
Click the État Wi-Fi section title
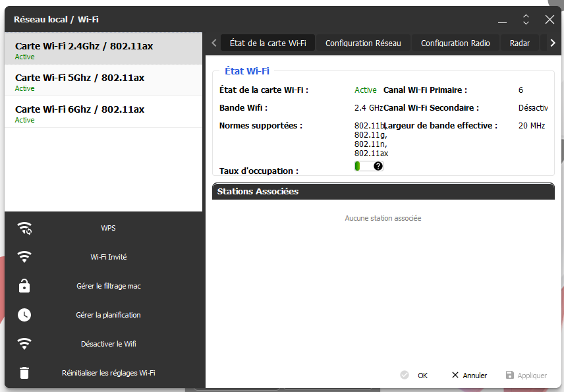(x=246, y=71)
